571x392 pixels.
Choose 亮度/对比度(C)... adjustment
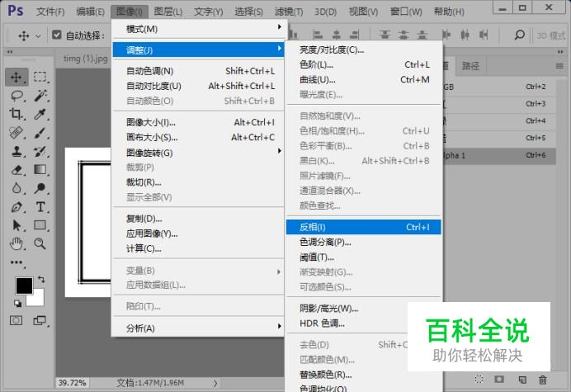click(x=363, y=50)
